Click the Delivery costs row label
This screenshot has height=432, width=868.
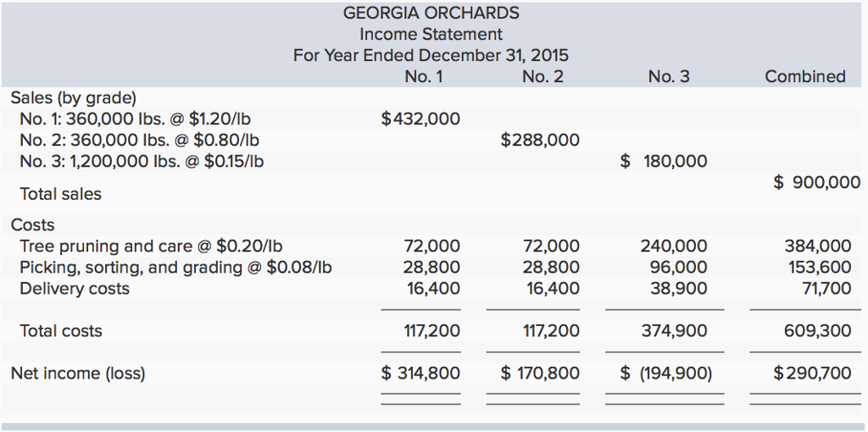pyautogui.click(x=75, y=289)
